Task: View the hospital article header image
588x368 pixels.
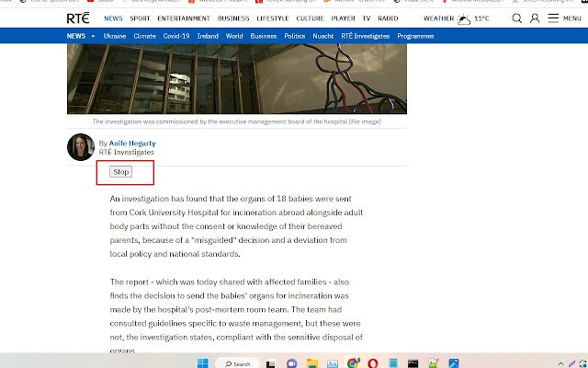Action: tap(237, 78)
